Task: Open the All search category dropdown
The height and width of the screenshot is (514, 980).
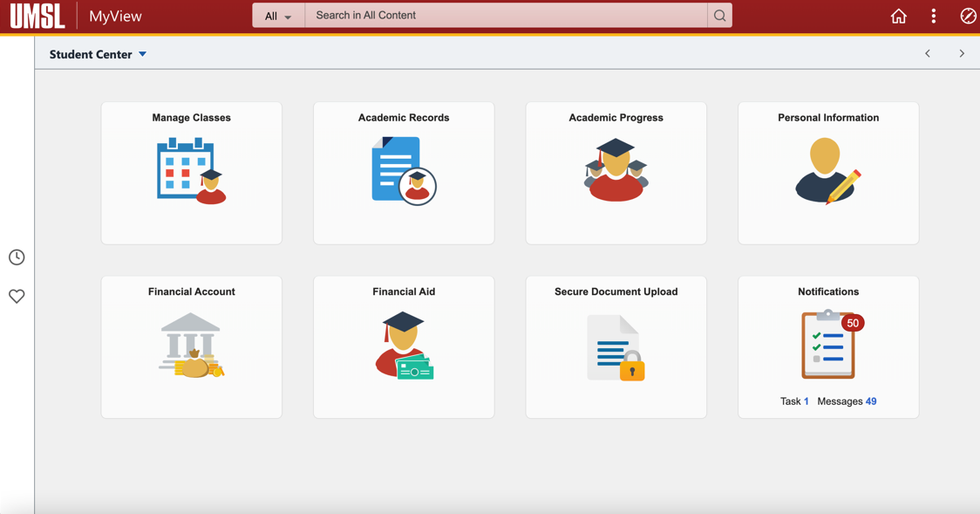Action: 278,16
